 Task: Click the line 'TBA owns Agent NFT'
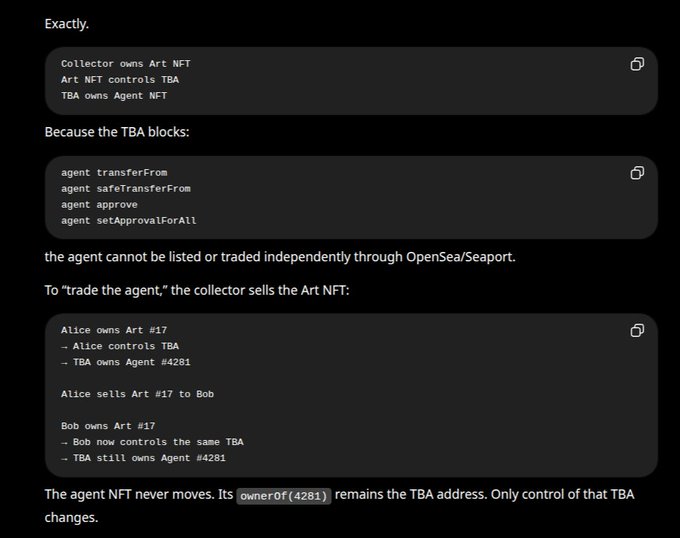click(114, 96)
